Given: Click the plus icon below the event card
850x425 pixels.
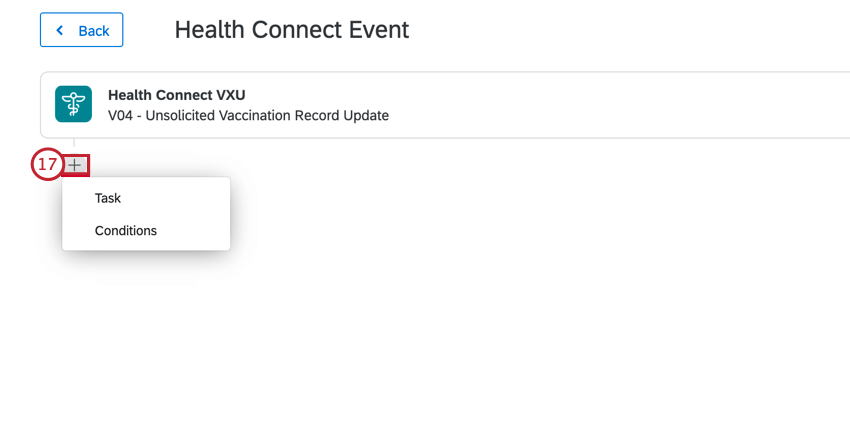Looking at the screenshot, I should click(x=75, y=165).
